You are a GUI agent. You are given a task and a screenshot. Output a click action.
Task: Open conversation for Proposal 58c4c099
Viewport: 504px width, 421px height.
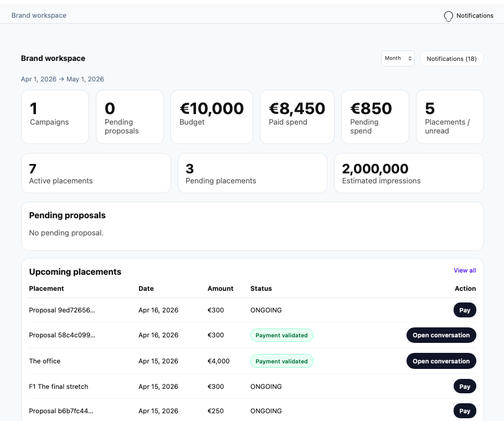click(441, 335)
